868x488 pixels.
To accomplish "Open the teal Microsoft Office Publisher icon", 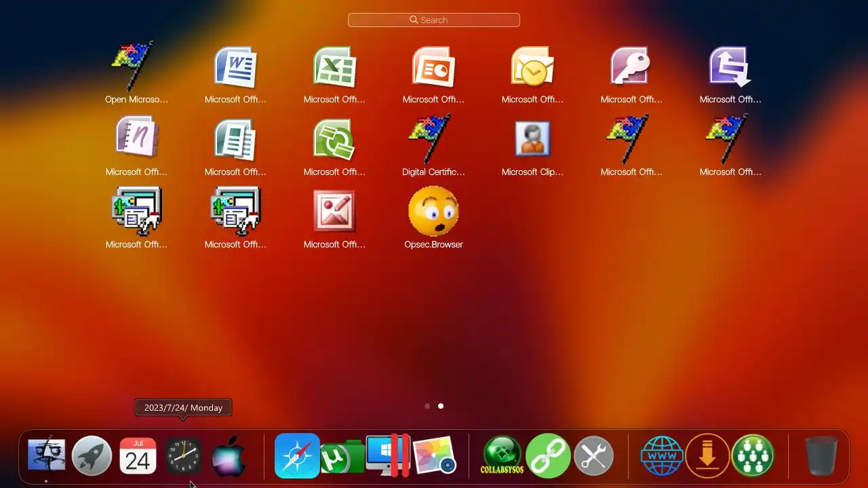I will tap(235, 139).
